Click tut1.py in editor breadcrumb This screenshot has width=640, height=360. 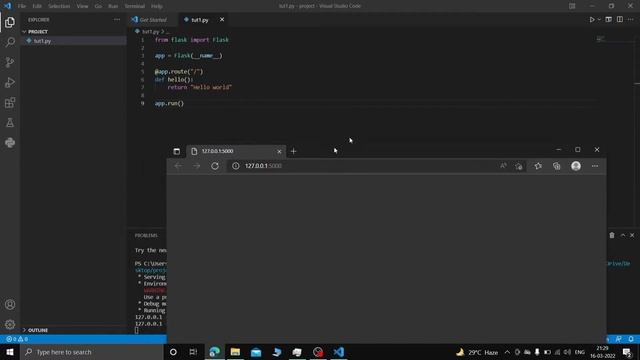tap(151, 31)
